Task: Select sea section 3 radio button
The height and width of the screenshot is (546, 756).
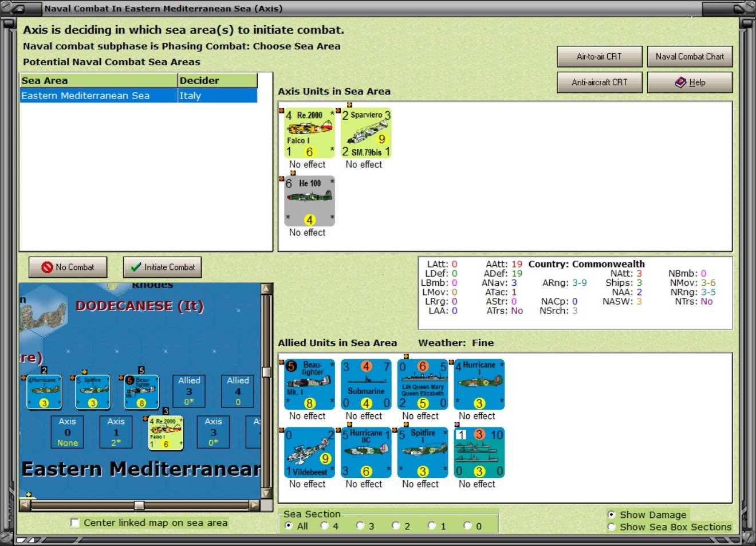Action: 360,526
